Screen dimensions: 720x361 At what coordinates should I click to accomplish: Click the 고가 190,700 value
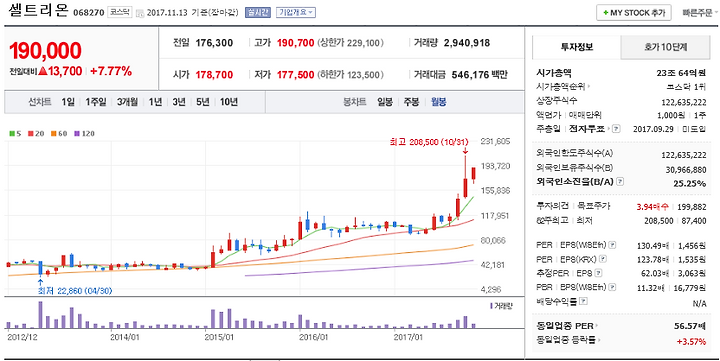tap(296, 43)
